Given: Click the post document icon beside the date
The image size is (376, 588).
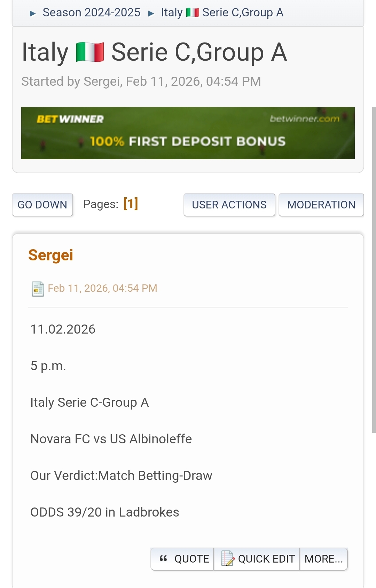Looking at the screenshot, I should click(38, 289).
